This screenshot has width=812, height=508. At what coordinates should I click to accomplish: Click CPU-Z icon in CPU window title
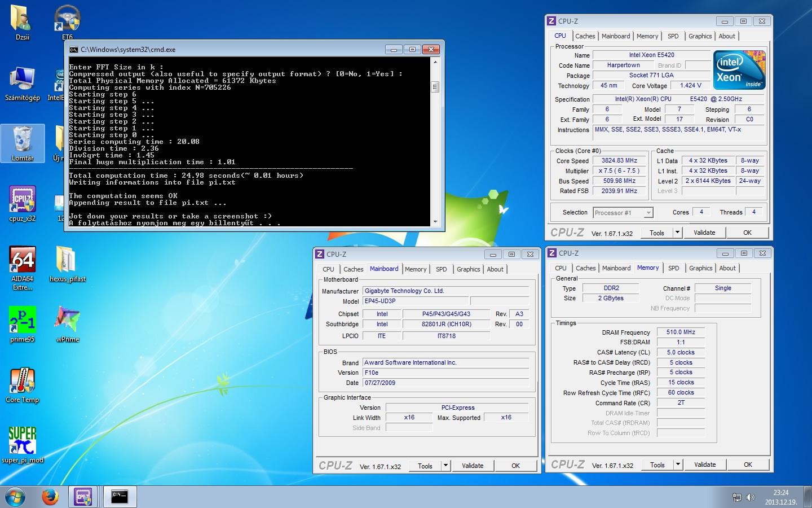[x=551, y=21]
